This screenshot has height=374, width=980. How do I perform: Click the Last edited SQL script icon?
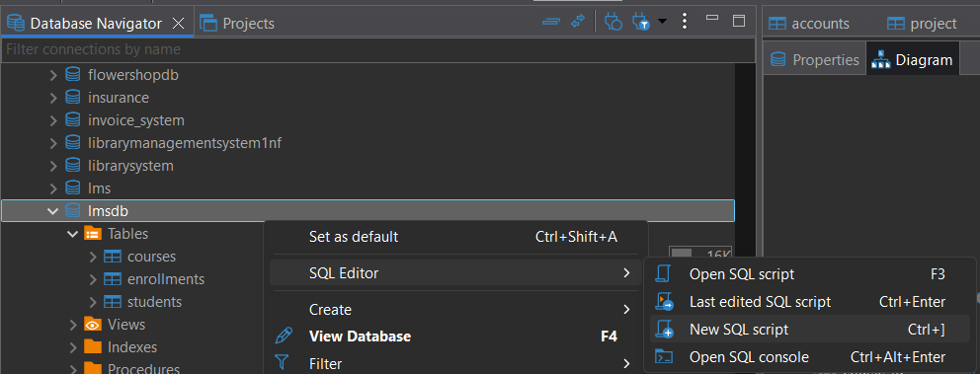pos(663,302)
